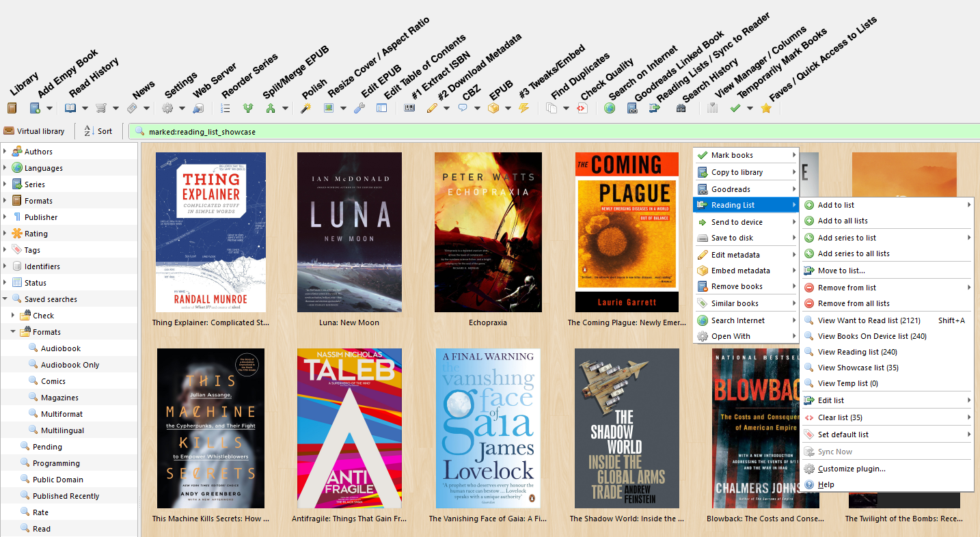Select the Luna: New Moon book cover
The height and width of the screenshot is (537, 980).
coord(349,232)
